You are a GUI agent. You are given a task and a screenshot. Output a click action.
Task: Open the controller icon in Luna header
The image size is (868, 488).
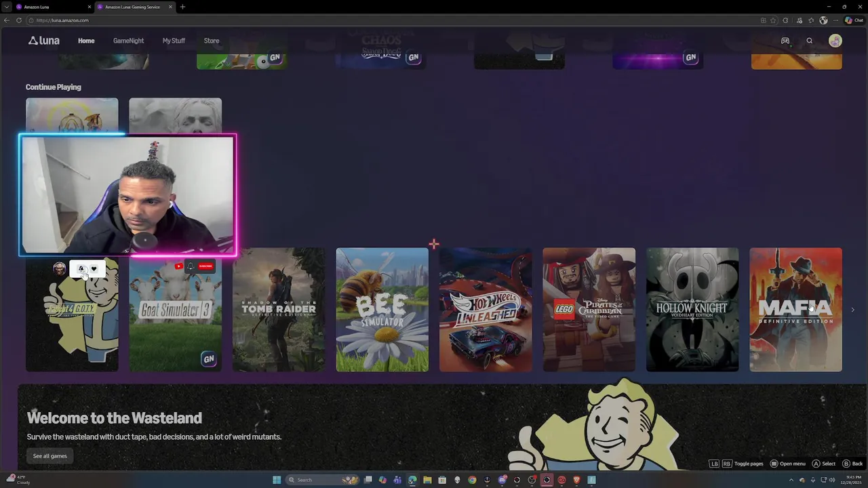785,41
